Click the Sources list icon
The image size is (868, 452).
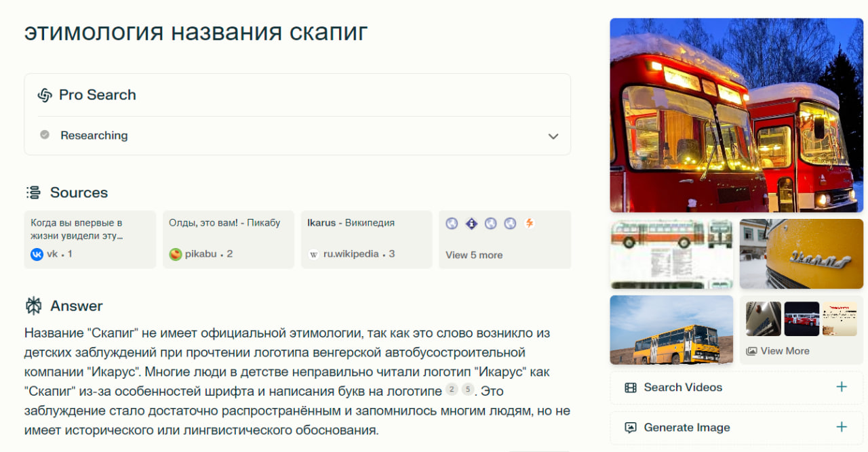tap(33, 192)
